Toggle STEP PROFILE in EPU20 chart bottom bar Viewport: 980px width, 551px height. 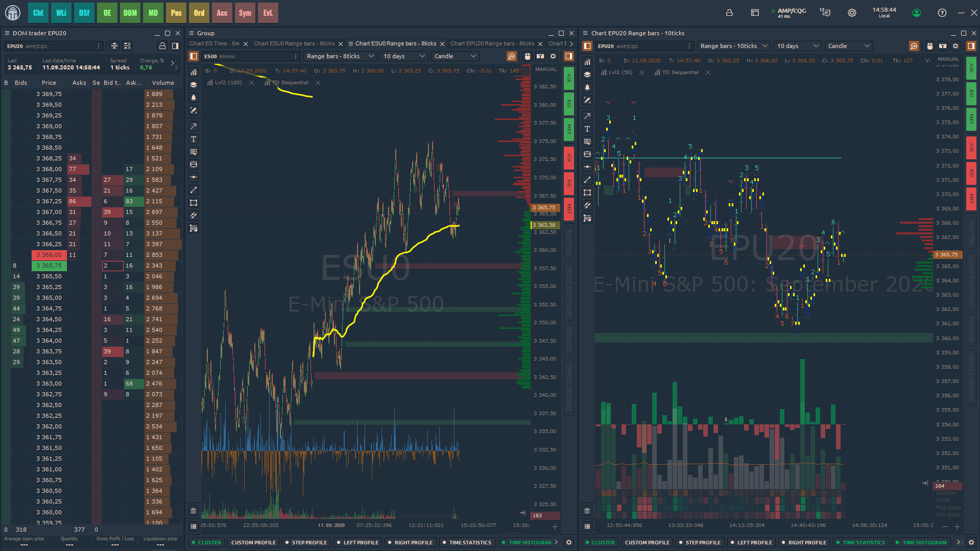click(x=700, y=542)
